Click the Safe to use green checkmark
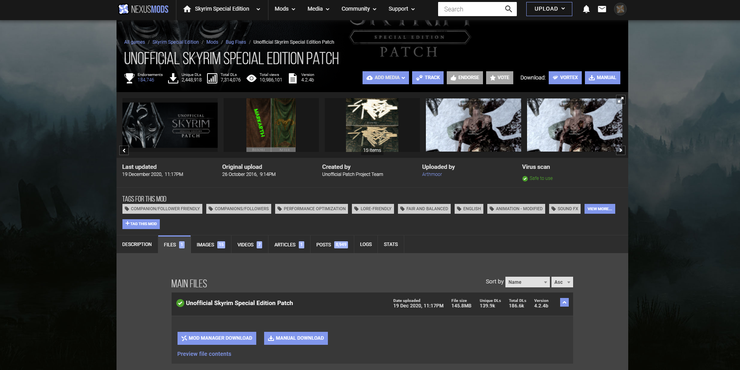 tap(525, 179)
